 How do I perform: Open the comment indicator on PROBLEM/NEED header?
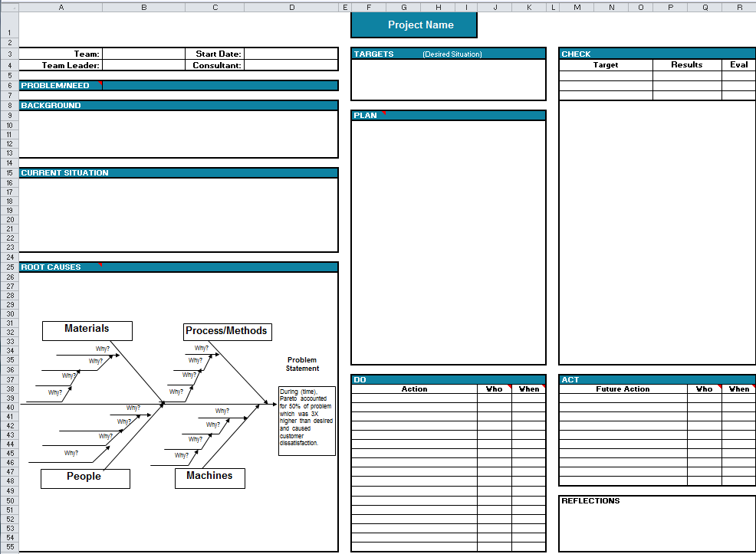(100, 84)
